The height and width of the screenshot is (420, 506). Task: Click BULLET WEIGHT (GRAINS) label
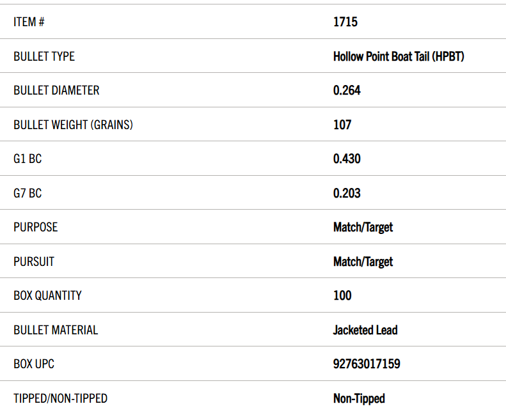click(x=74, y=125)
